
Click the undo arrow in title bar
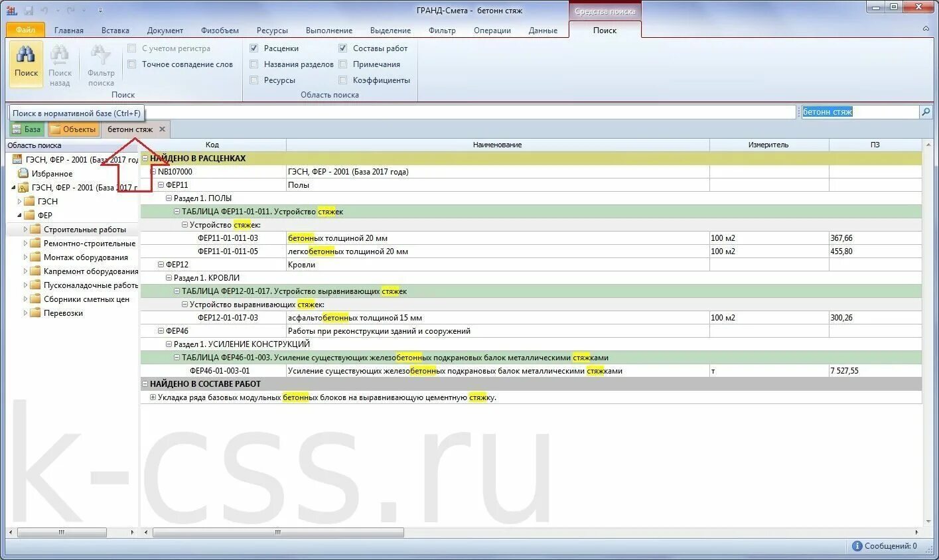click(44, 11)
